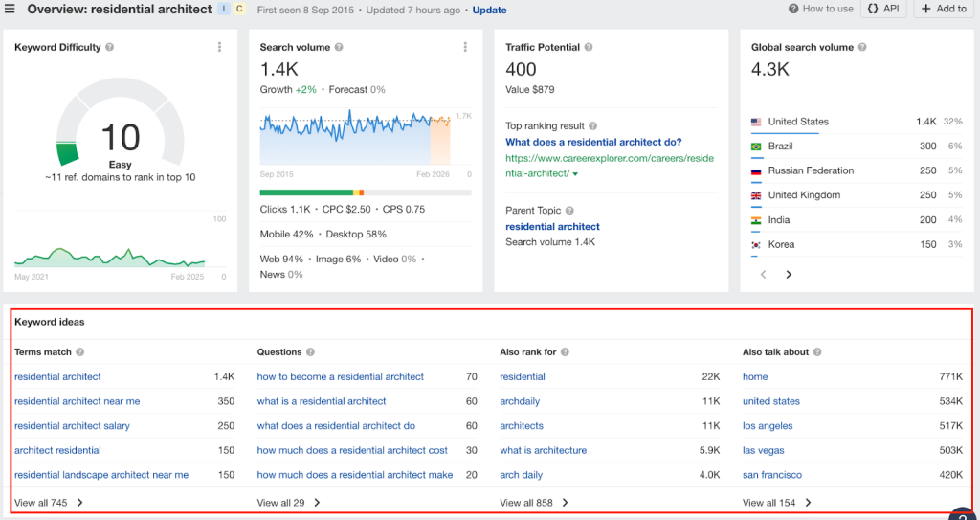Screen dimensions: 980x520
Task: Click Global search volume help icon
Action: [862, 47]
